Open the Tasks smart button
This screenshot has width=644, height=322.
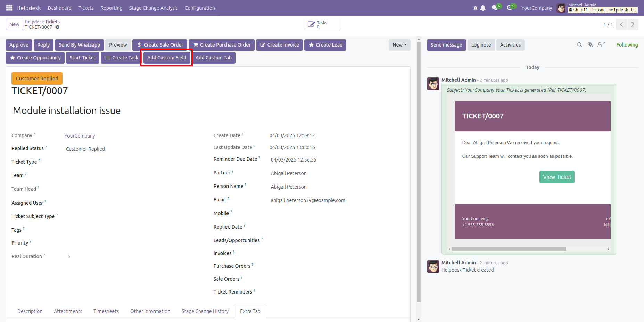(322, 25)
